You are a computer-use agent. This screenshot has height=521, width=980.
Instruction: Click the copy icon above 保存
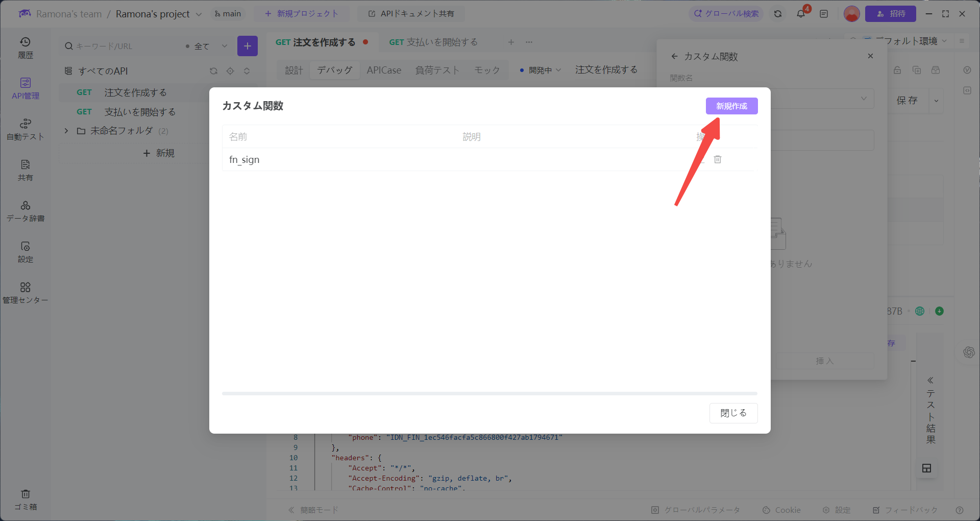(x=917, y=70)
